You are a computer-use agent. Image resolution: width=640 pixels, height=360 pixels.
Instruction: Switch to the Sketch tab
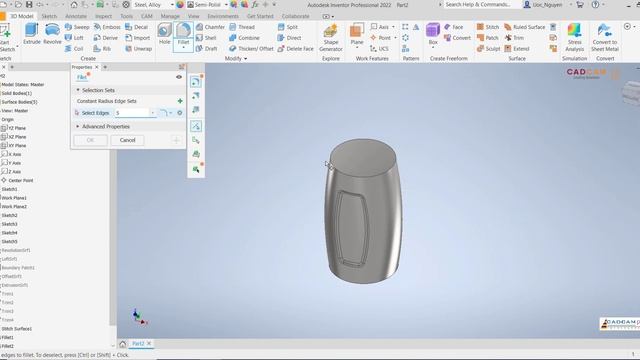(49, 16)
